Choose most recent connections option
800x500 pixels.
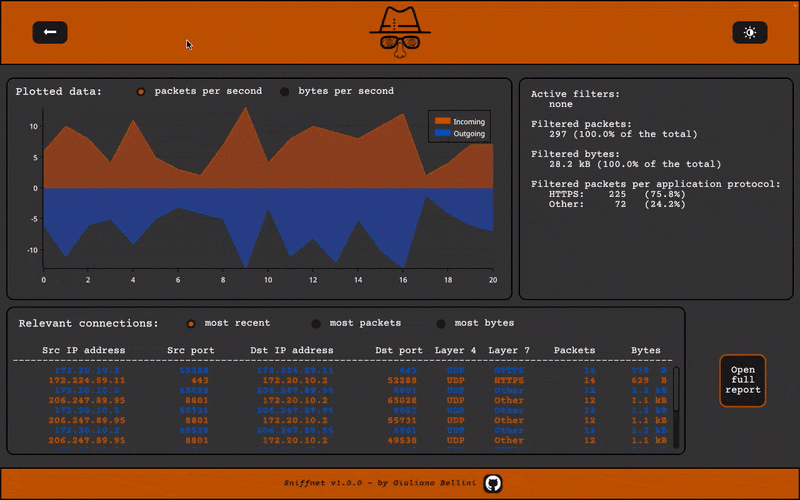(x=191, y=323)
